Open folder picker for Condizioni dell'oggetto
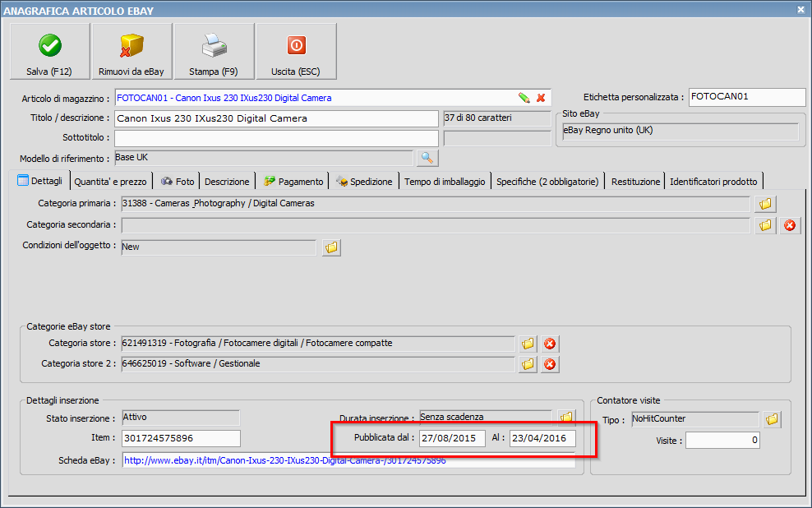 click(x=331, y=247)
